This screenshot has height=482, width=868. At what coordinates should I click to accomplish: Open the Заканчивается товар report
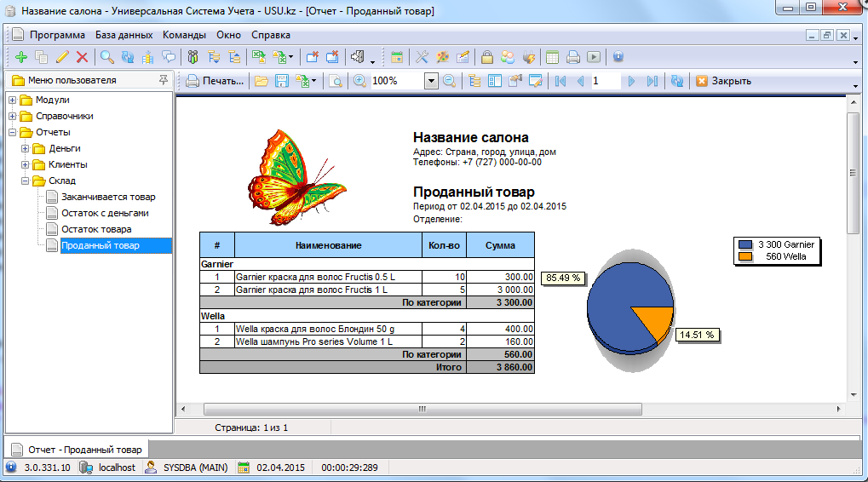pos(108,197)
